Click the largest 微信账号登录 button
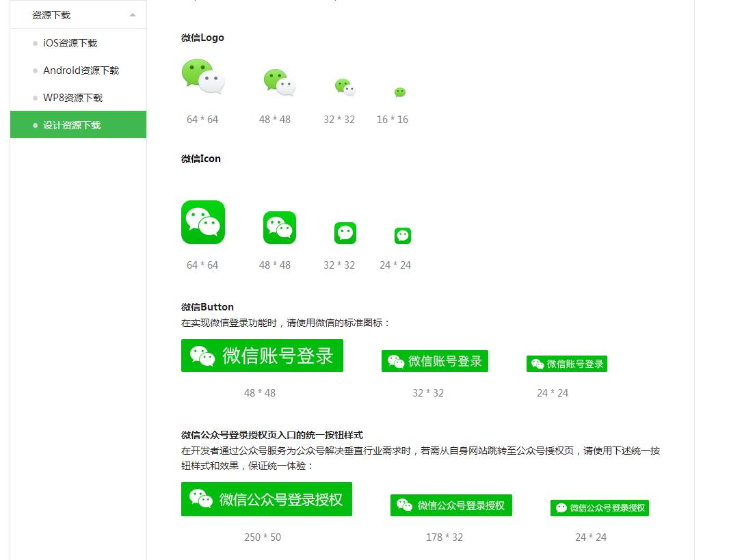 pos(262,356)
